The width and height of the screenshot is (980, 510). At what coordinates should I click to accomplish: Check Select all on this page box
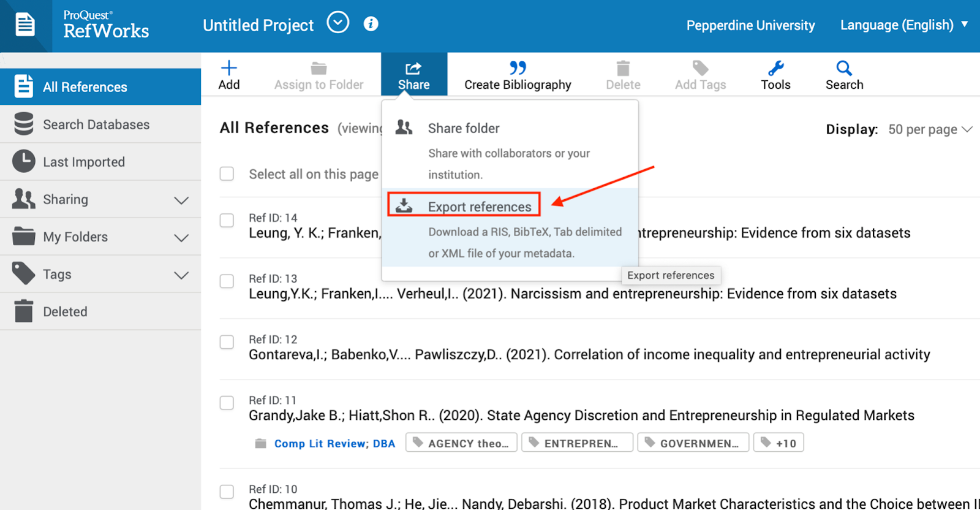(x=227, y=174)
